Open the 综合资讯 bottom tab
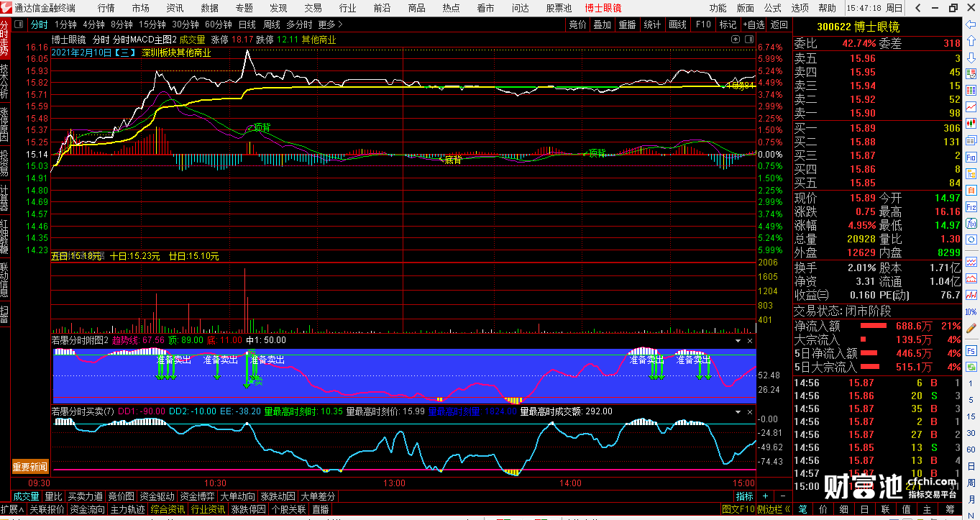Screen dimensions: 980x520 (x=168, y=509)
